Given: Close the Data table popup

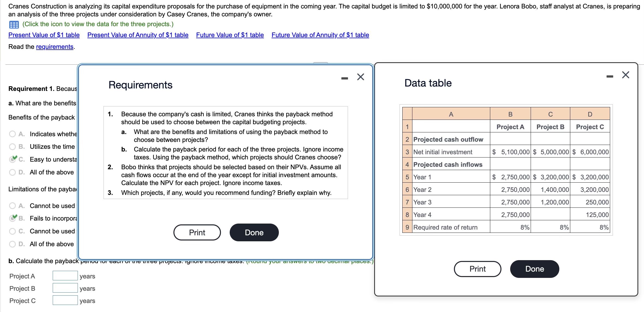Looking at the screenshot, I should [x=625, y=75].
